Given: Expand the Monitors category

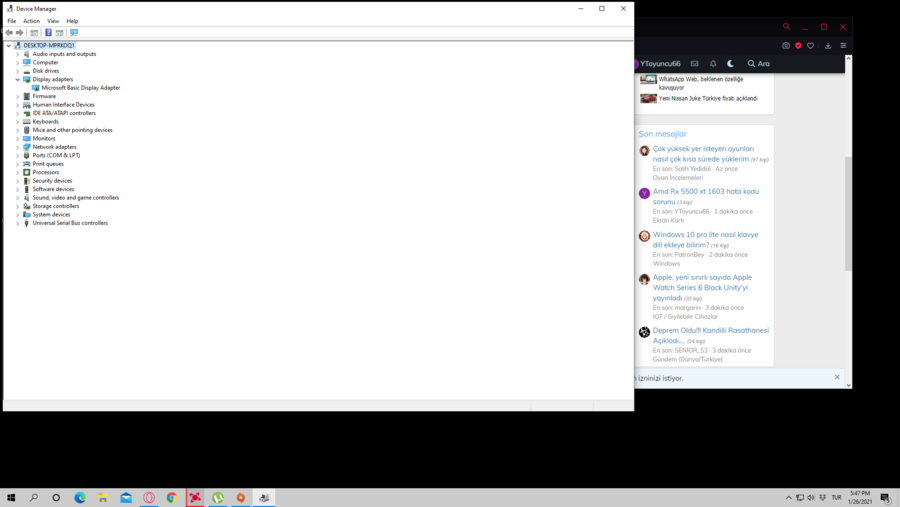Looking at the screenshot, I should 17,138.
